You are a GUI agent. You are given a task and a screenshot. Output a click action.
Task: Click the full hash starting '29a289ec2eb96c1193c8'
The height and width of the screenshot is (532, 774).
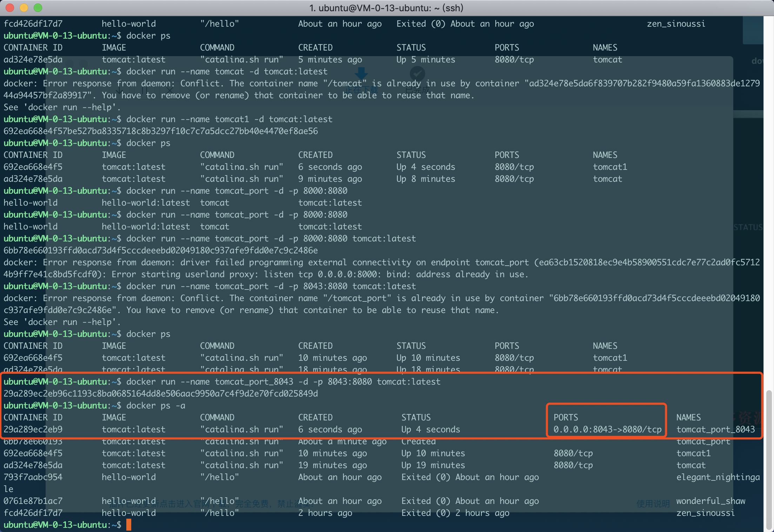(x=161, y=394)
